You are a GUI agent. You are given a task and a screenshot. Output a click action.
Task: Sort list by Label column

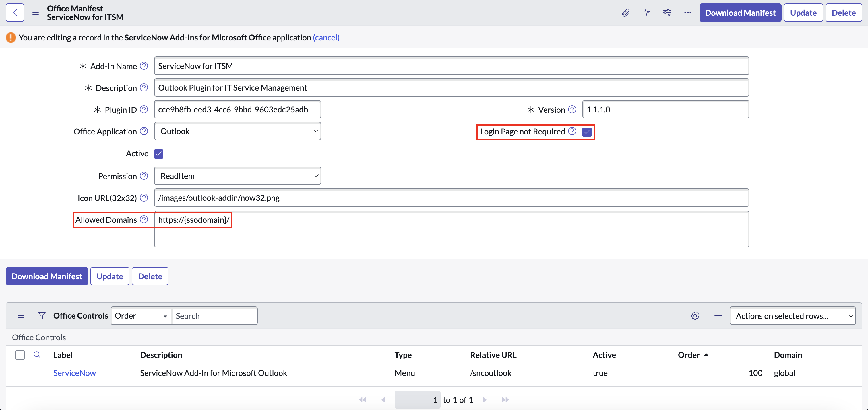(63, 355)
